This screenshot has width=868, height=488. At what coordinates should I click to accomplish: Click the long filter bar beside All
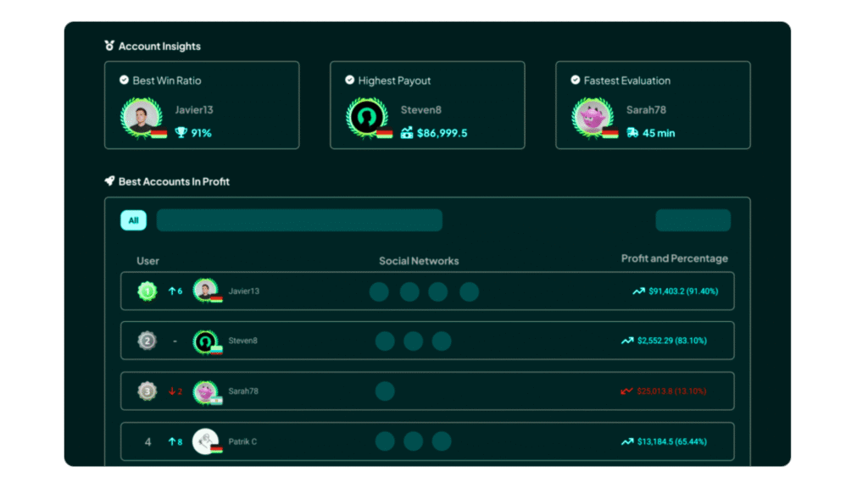click(299, 221)
